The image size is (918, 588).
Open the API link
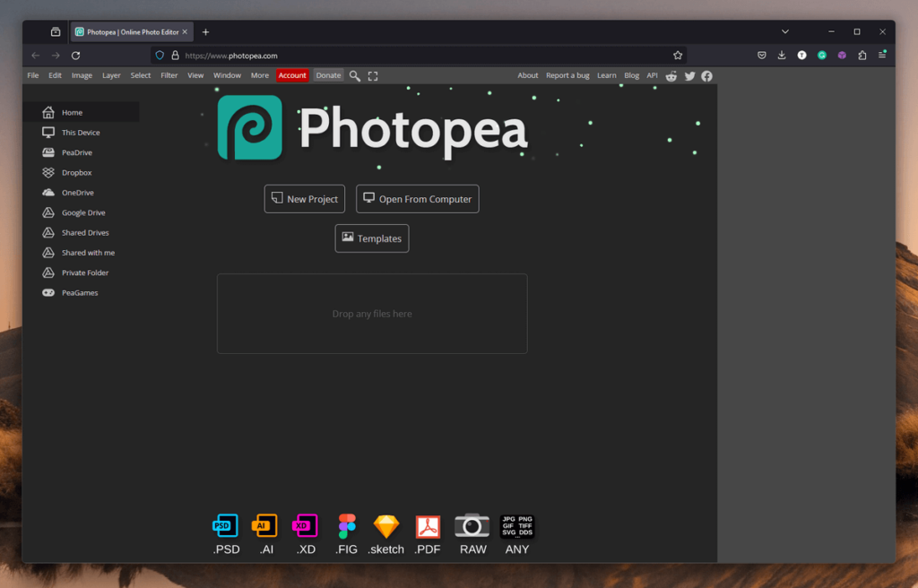point(652,75)
